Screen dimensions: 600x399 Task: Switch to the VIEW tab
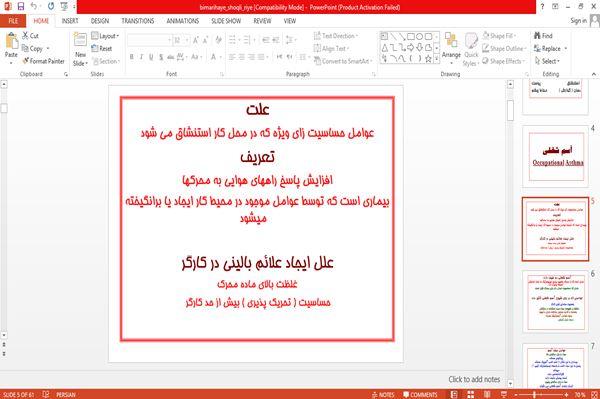pos(290,21)
